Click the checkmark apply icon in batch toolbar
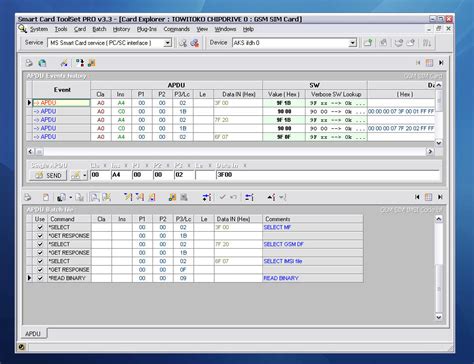474x364 pixels. tap(222, 197)
